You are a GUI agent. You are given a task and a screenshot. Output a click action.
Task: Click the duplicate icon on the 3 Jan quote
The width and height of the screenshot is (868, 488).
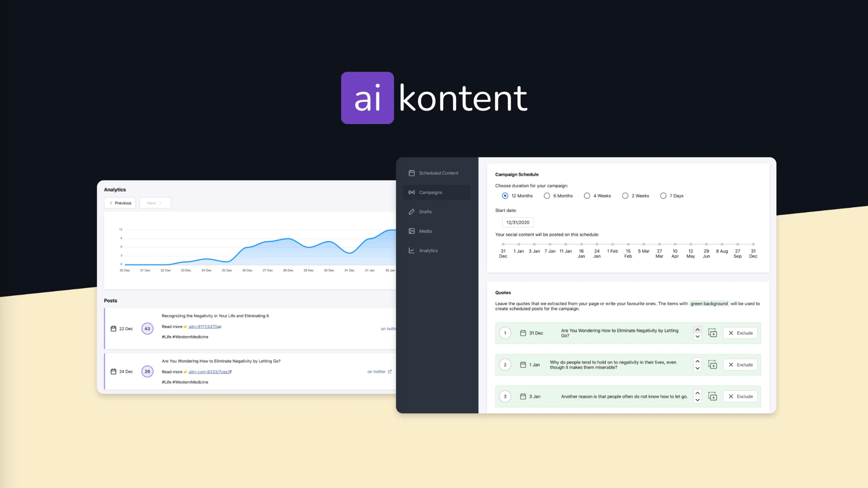[x=713, y=396]
